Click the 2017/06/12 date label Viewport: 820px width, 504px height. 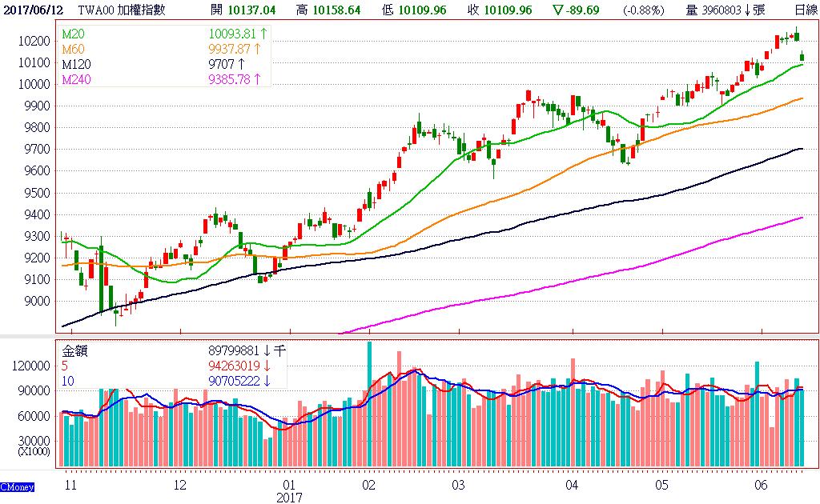click(31, 10)
